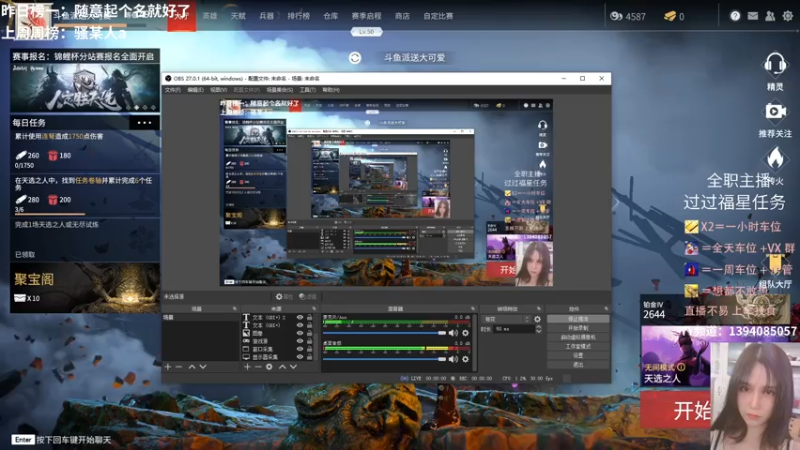Open the 滤镜 filters button above the docks

pos(308,296)
